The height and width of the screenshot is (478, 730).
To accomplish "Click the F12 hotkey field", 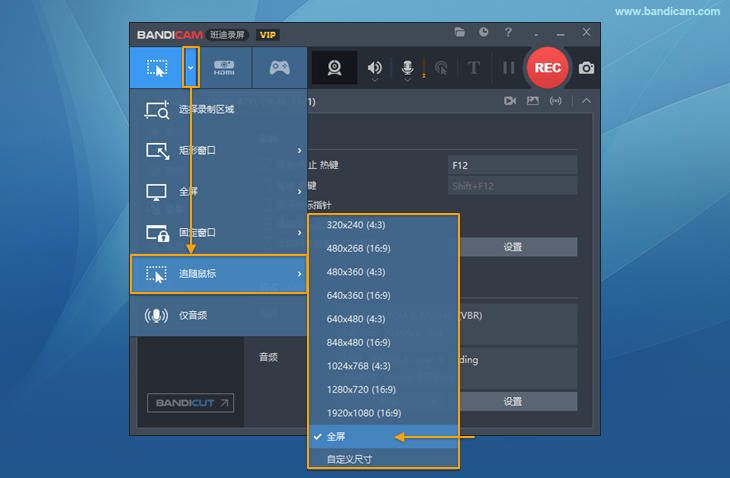I will (x=513, y=165).
